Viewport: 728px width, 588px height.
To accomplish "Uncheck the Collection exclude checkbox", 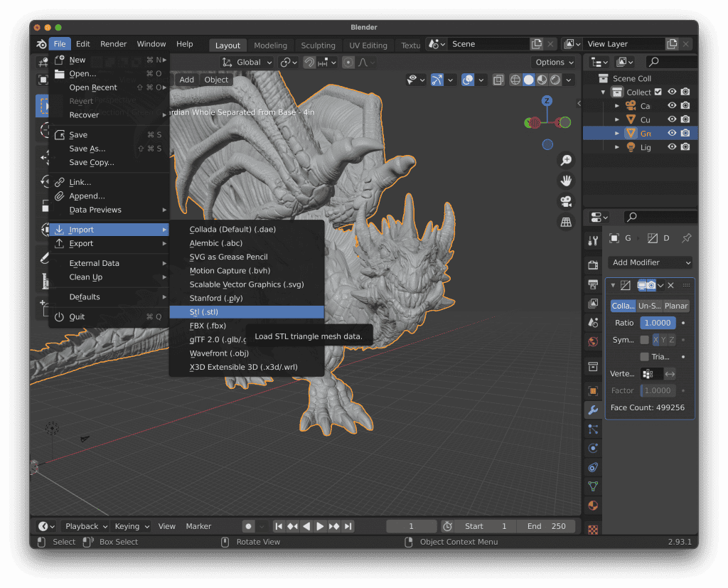I will (x=658, y=92).
